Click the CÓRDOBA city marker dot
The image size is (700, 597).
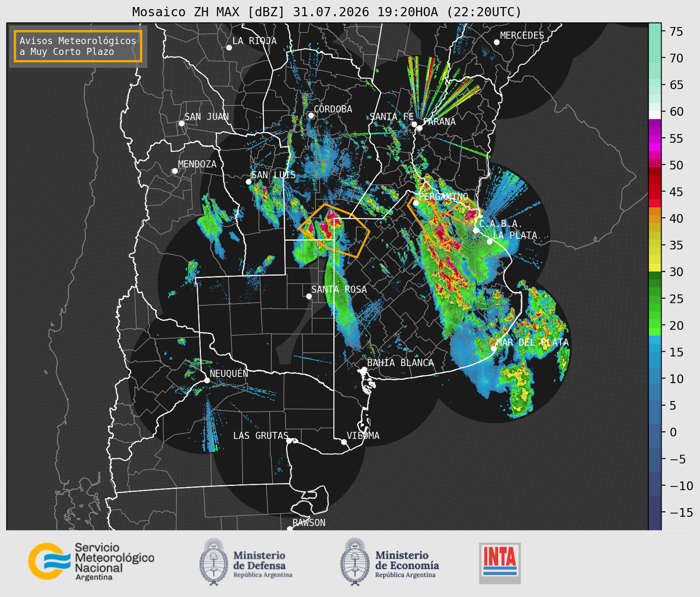(311, 115)
